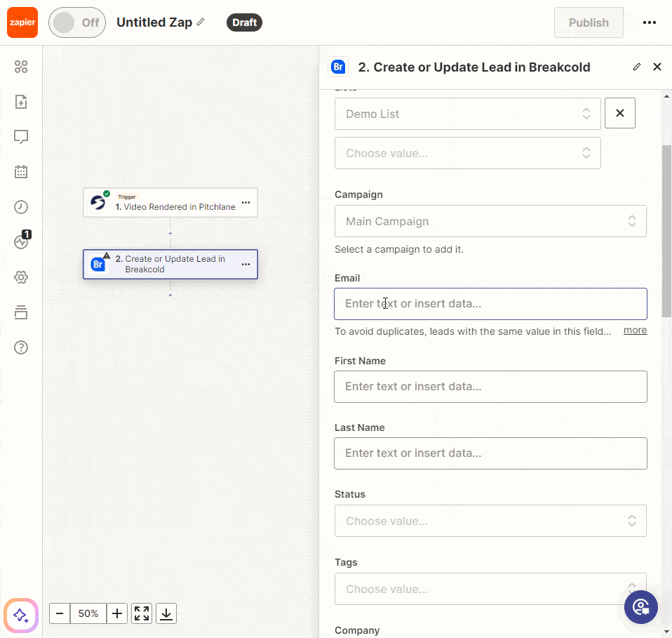Click the scrollbar up arrow
This screenshot has height=638, width=672.
coord(666,96)
